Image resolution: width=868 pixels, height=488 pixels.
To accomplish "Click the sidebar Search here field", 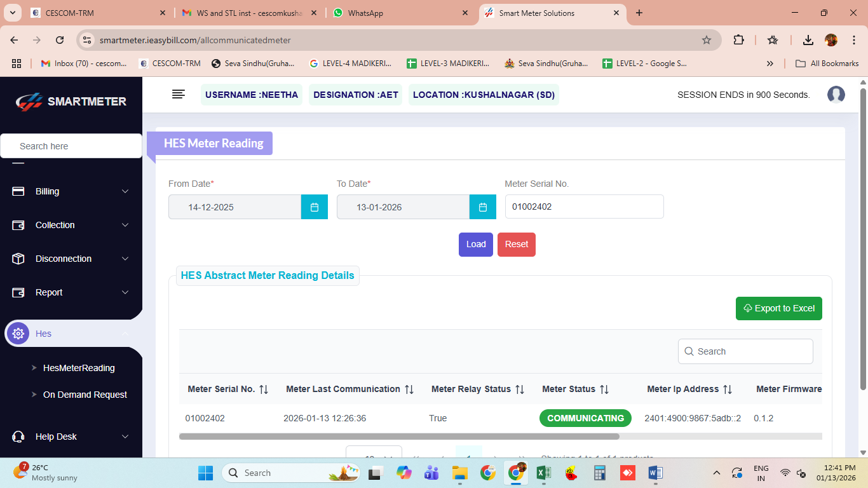I will [71, 146].
